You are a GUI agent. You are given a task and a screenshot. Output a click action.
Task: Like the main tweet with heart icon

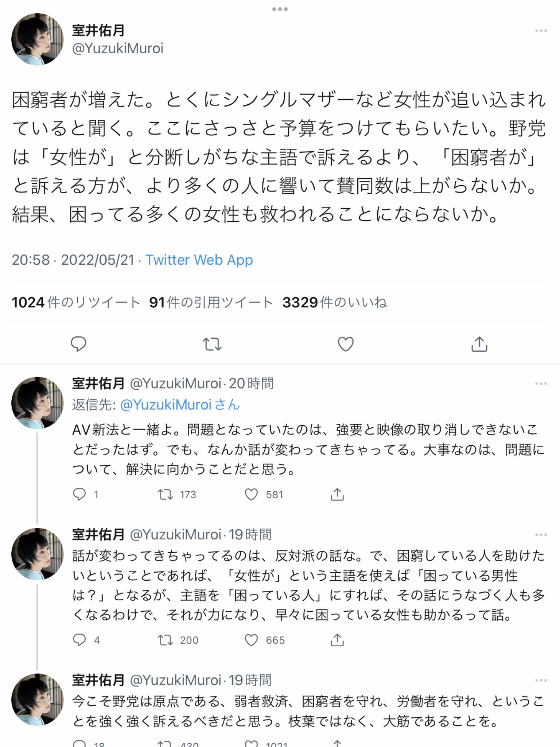(x=346, y=344)
